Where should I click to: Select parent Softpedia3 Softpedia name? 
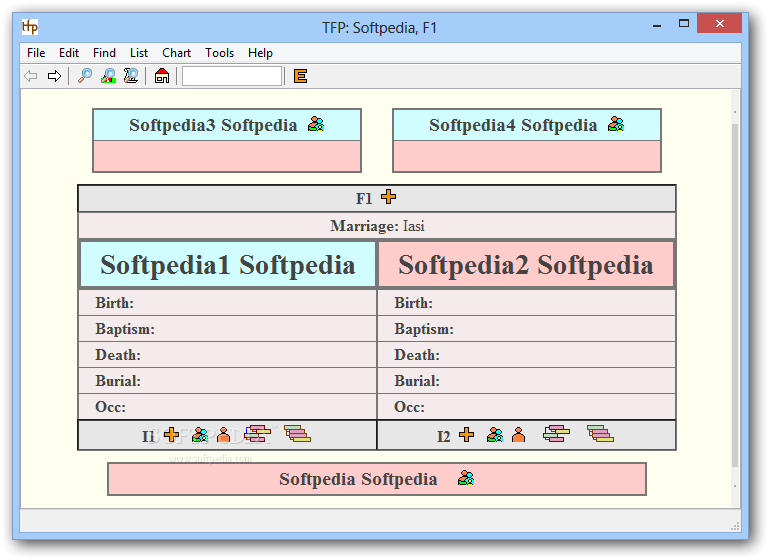tap(213, 125)
